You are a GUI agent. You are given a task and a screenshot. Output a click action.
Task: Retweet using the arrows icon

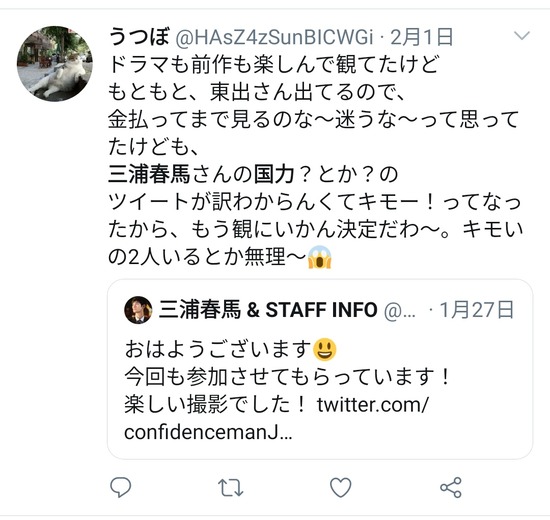(x=230, y=488)
